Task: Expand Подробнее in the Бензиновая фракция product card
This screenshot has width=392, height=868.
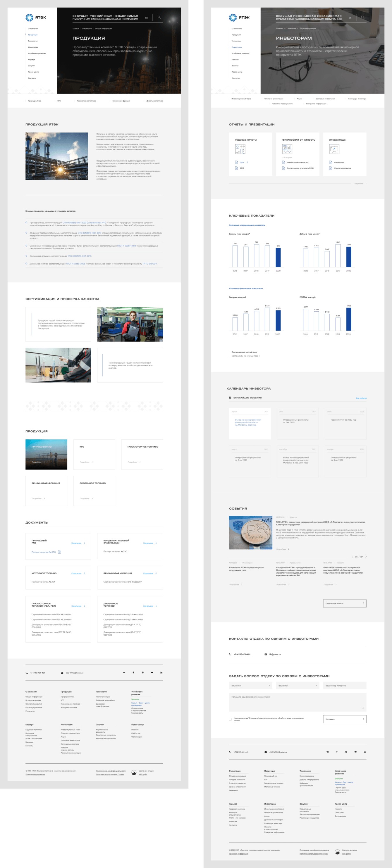Action: pyautogui.click(x=38, y=498)
